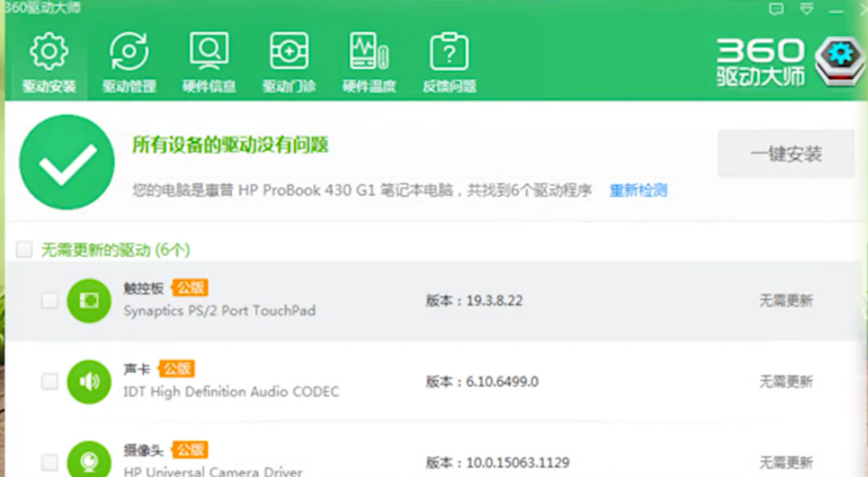Tick the 触控板 driver checkbox
Viewport: 868px width, 477px height.
[50, 301]
